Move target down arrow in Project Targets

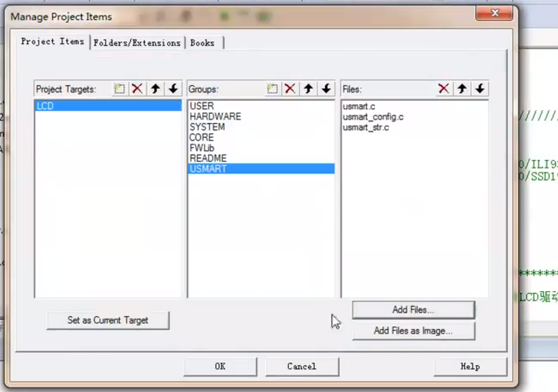(x=173, y=89)
